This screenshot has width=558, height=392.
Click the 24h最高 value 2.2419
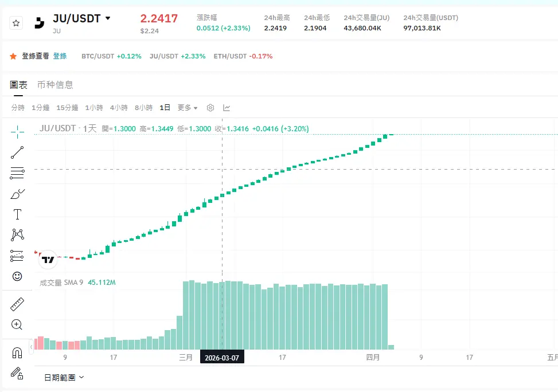pos(275,28)
